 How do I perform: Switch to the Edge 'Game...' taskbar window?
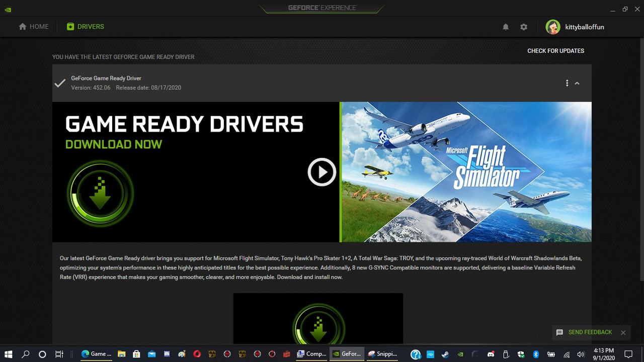(x=97, y=354)
